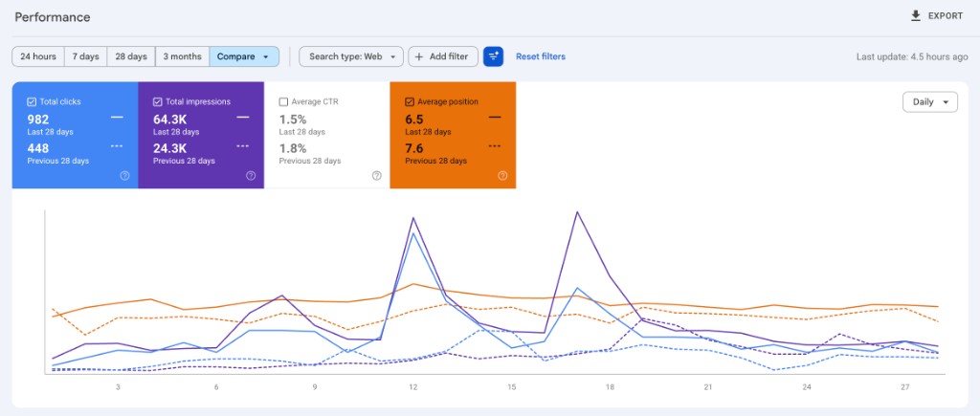Click impressions peak at day 17
Image resolution: width=980 pixels, height=416 pixels.
coord(577,212)
